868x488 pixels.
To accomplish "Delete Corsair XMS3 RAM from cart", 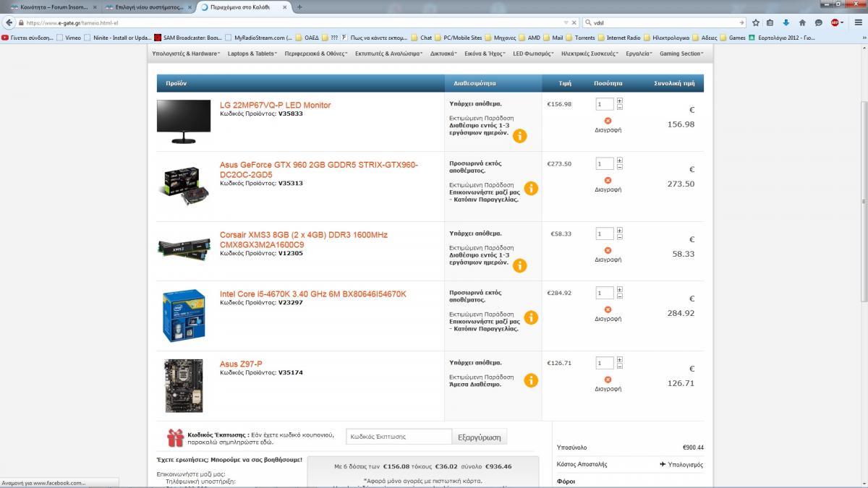I will click(x=608, y=255).
